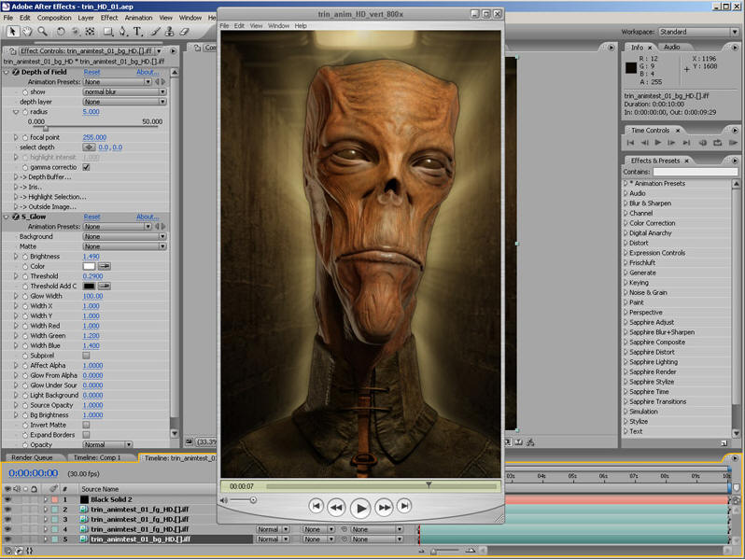Open the depth layer dropdown

(x=124, y=102)
